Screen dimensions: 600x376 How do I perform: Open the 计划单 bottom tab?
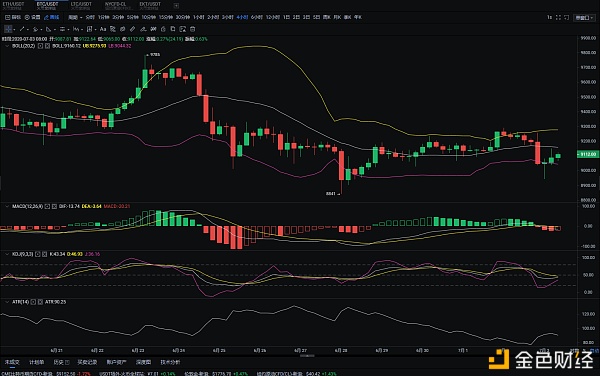(x=37, y=362)
